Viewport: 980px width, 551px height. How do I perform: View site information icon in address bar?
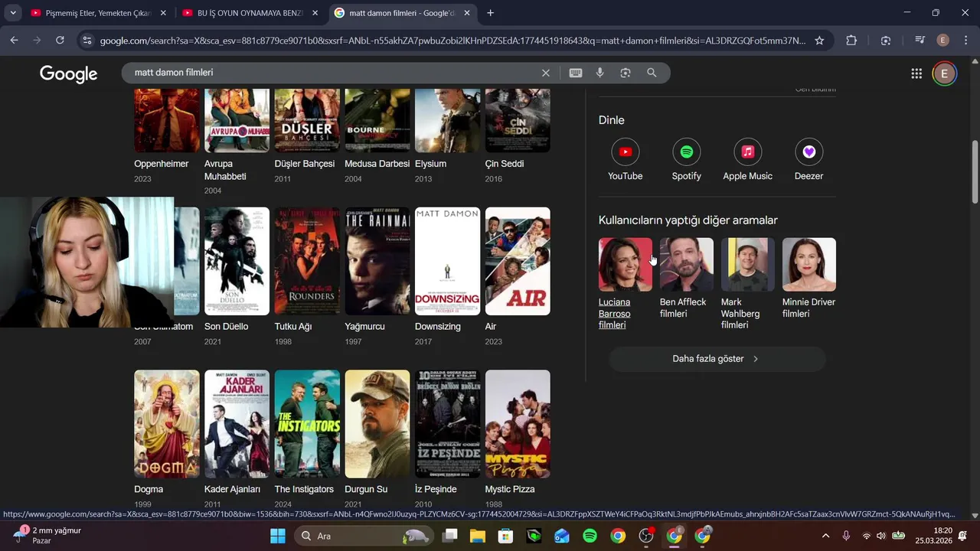(x=87, y=41)
